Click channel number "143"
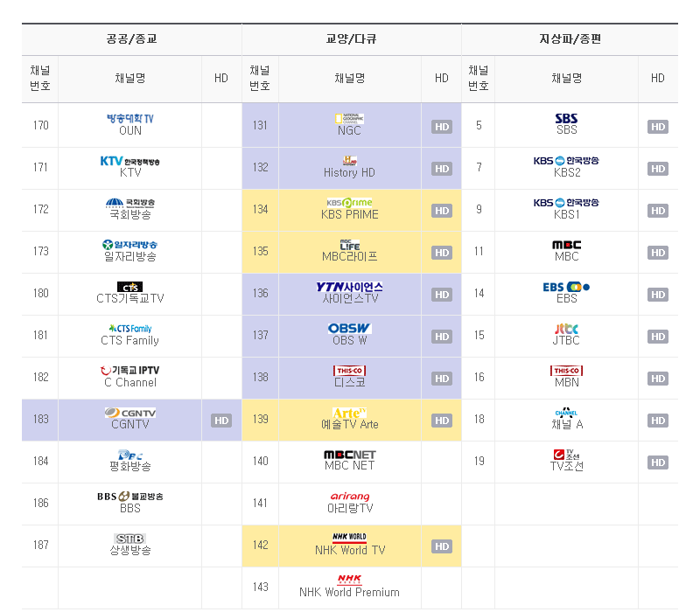The image size is (700, 612). [x=260, y=587]
